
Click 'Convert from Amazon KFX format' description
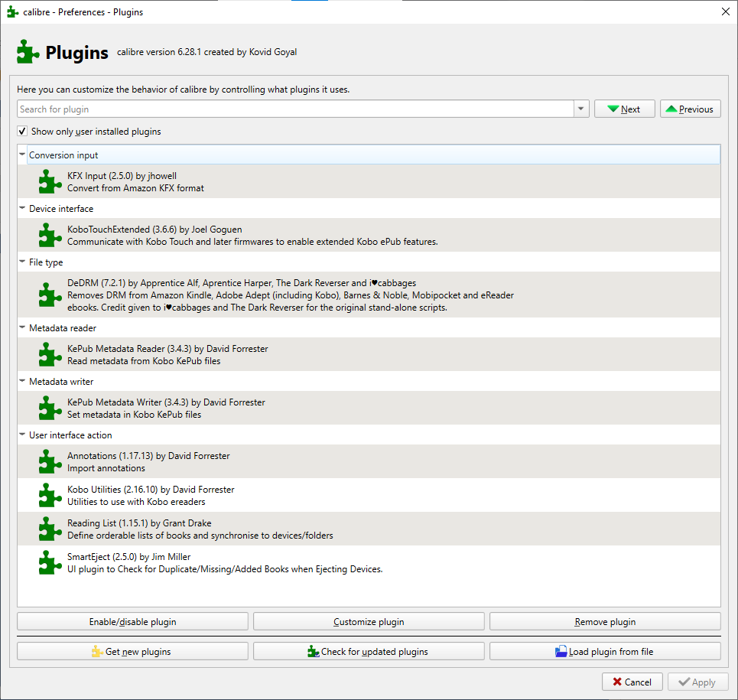pyautogui.click(x=135, y=188)
